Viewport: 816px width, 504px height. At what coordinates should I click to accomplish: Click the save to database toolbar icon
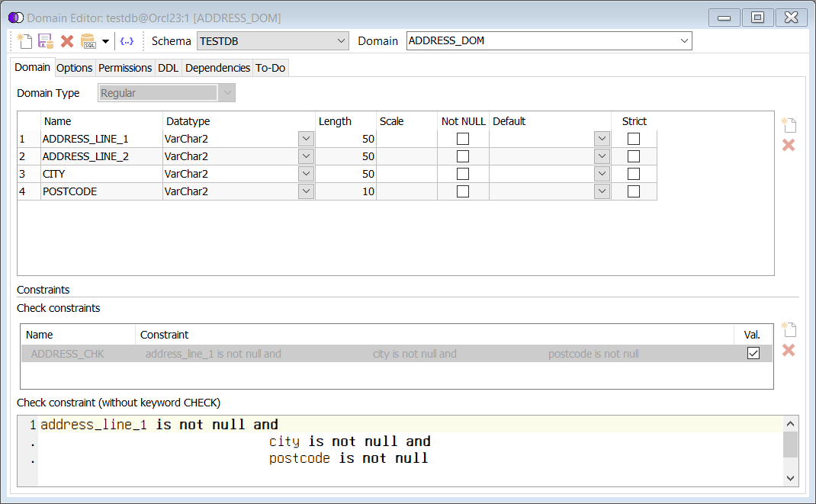(x=45, y=41)
